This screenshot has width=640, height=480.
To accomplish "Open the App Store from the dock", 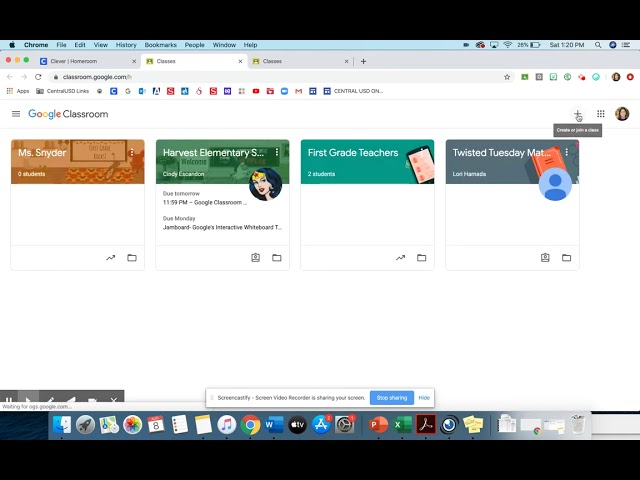I will pyautogui.click(x=321, y=425).
